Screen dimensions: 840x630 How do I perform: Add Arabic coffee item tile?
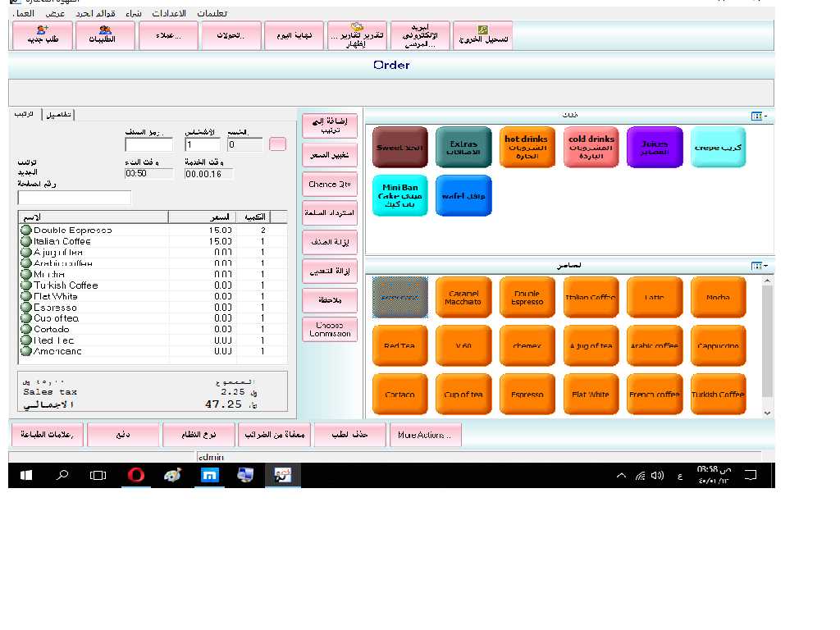pyautogui.click(x=655, y=345)
